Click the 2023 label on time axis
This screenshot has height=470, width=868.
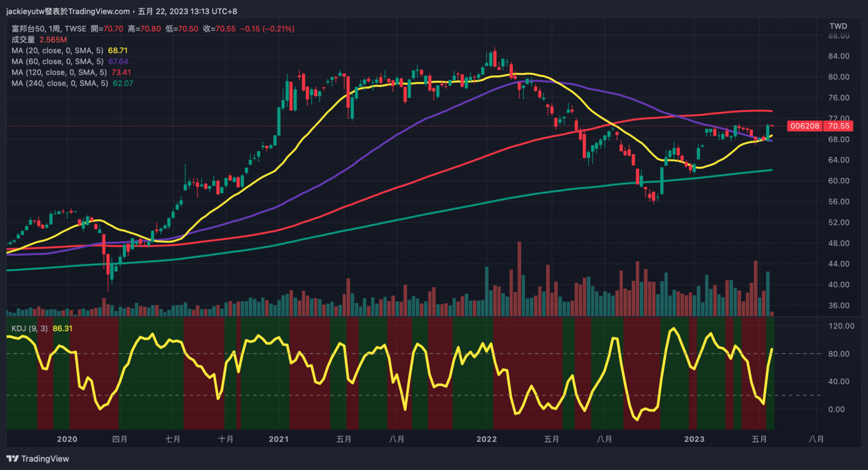coord(694,439)
